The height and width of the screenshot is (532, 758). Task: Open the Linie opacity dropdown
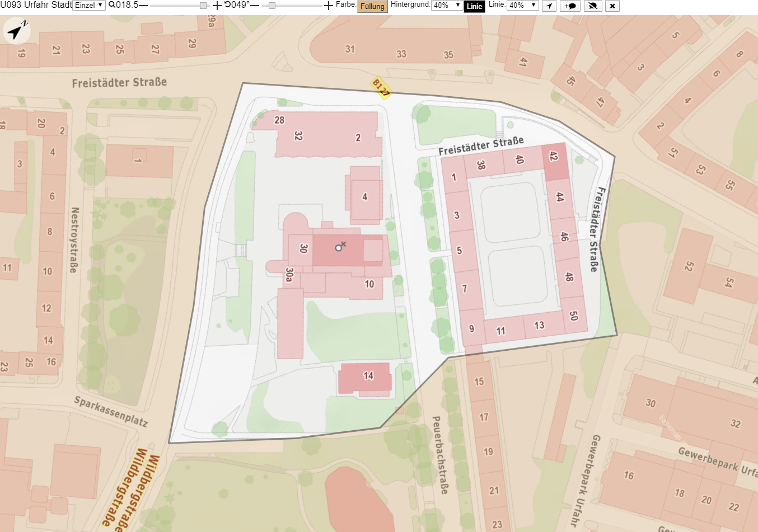(x=522, y=5)
